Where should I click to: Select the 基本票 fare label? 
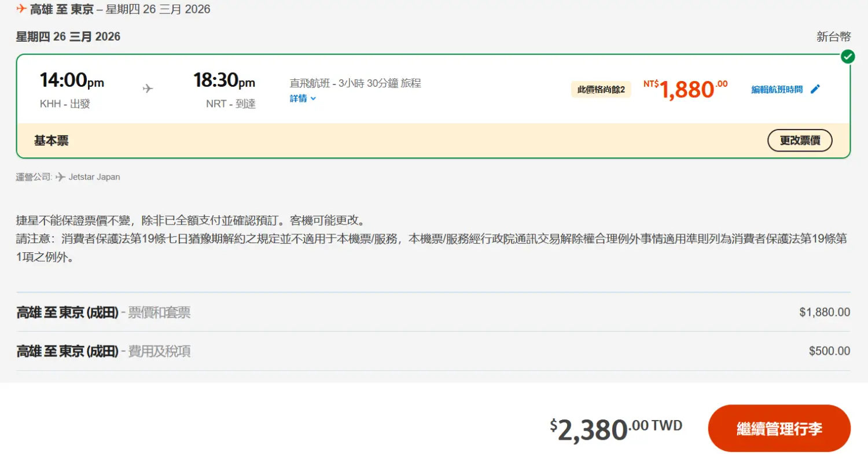[x=52, y=141]
